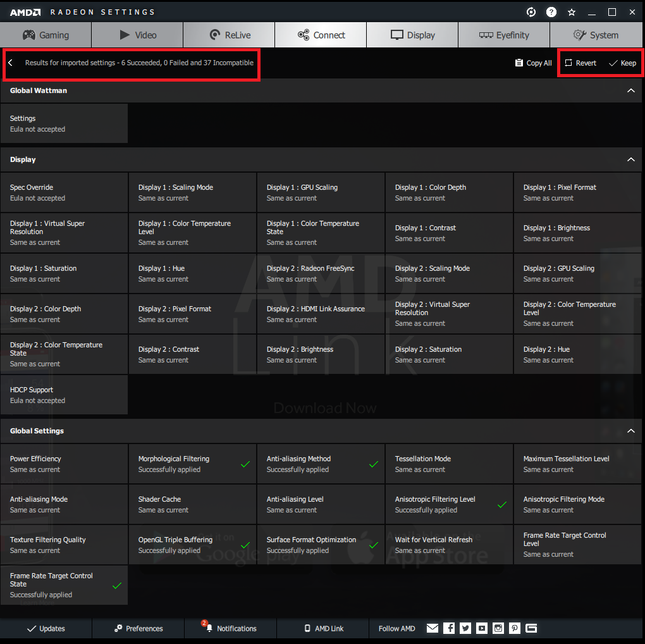Click Display 1 : Brightness tile
Viewport: 645px width, 644px height.
coord(577,233)
